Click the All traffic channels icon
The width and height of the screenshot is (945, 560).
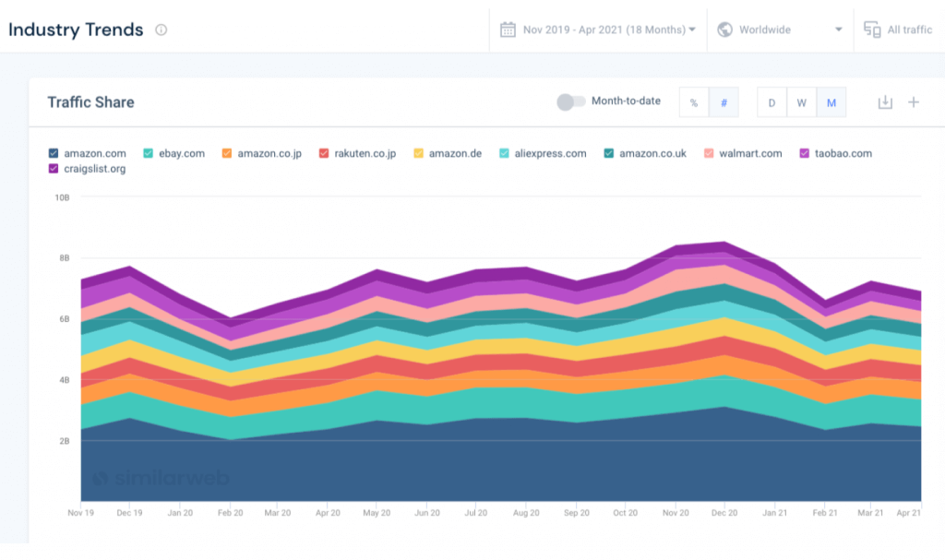[x=872, y=29]
